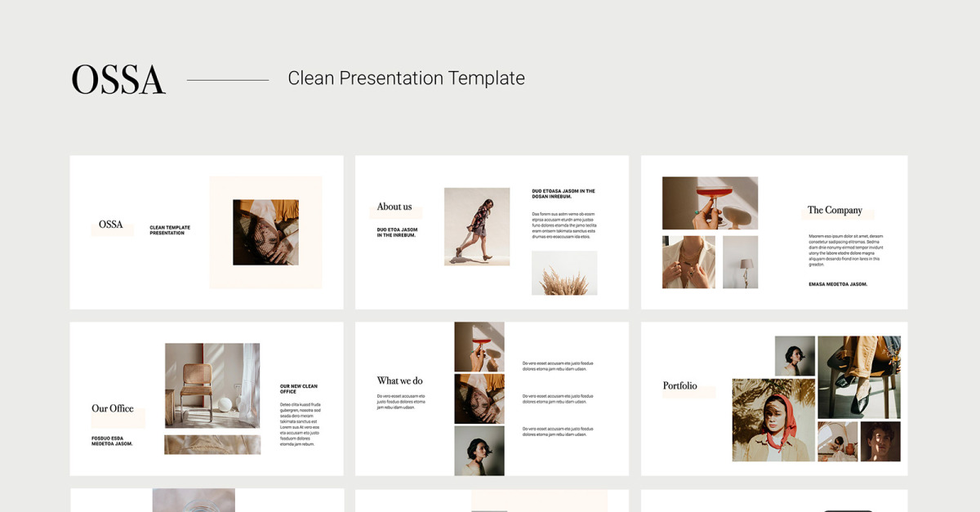Viewport: 980px width, 512px height.
Task: Select the bottom portrait on What we do slide
Action: pyautogui.click(x=479, y=451)
